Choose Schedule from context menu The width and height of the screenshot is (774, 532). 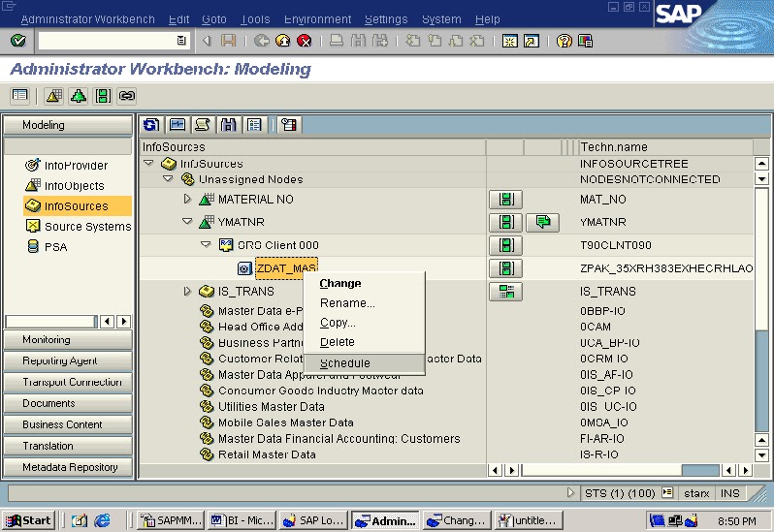point(364,363)
